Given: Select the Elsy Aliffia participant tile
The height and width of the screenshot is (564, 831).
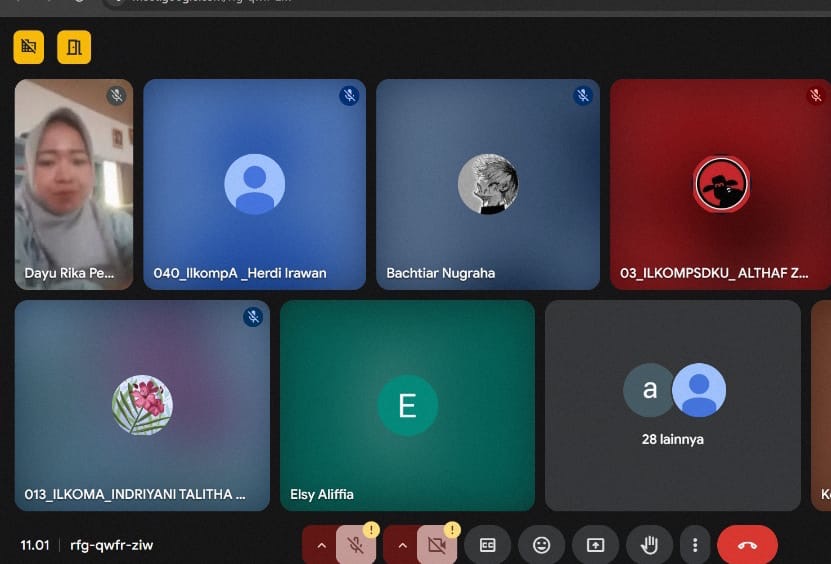Looking at the screenshot, I should tap(407, 405).
